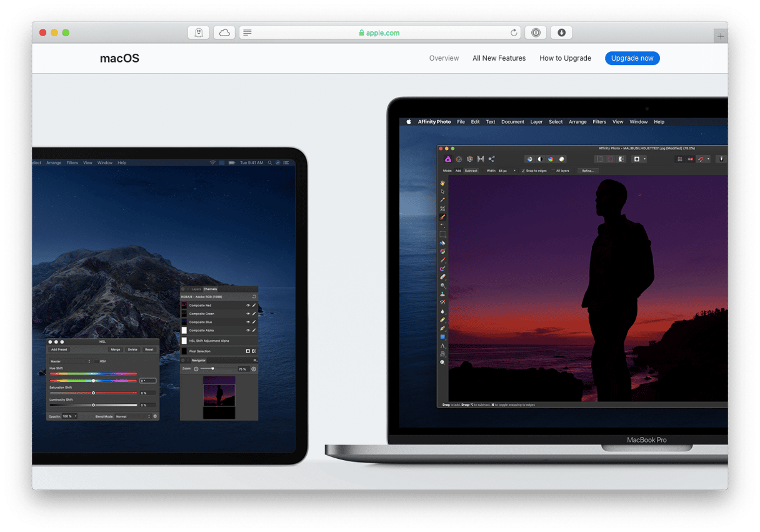Switch to the Develop persona
Screen dimensions: 760x532
[470, 159]
